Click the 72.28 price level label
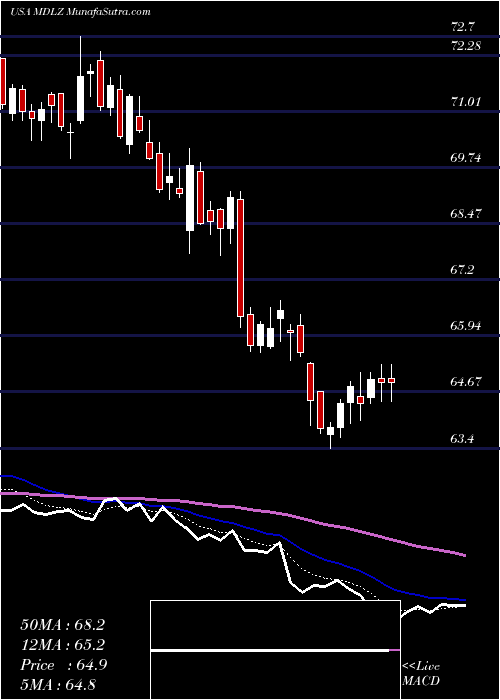 (466, 46)
